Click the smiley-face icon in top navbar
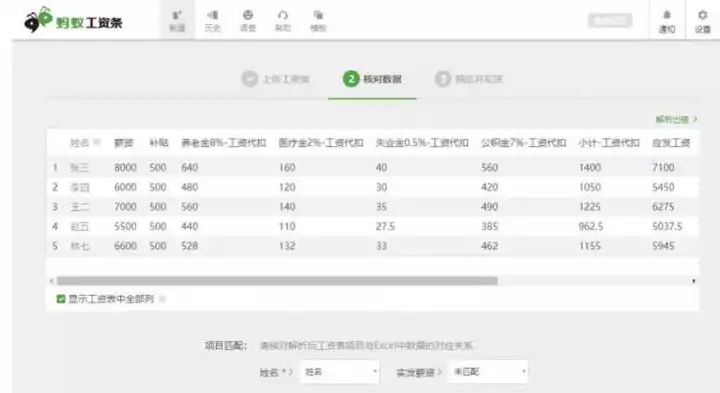 point(248,21)
